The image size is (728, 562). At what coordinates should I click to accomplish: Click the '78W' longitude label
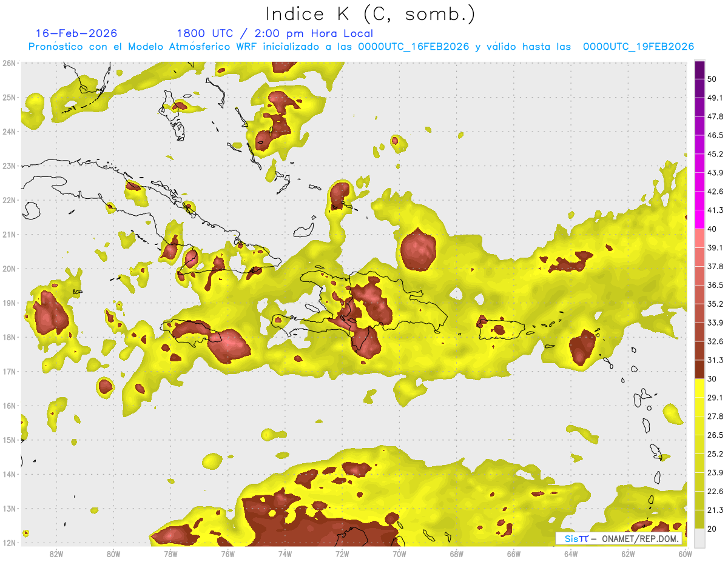(170, 554)
